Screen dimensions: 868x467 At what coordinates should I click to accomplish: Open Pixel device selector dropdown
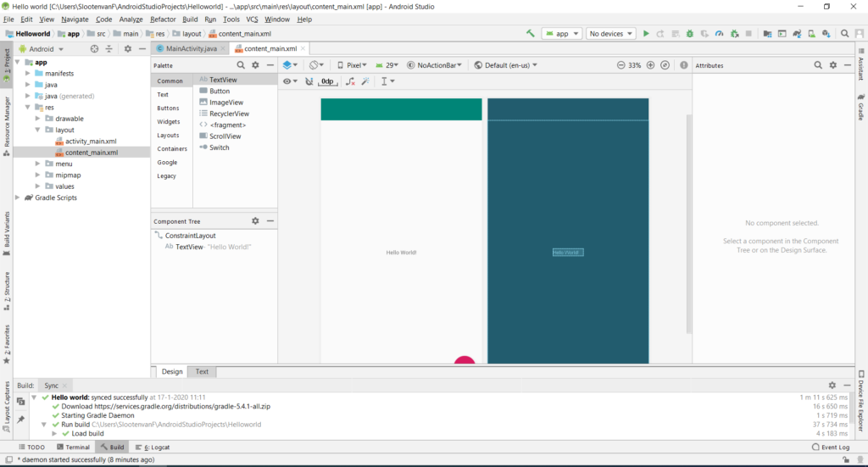point(352,65)
